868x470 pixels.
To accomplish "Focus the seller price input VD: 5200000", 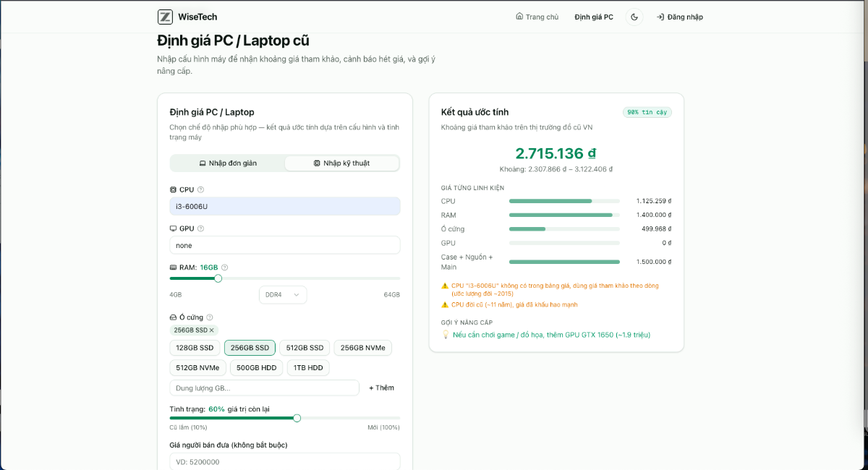I will (285, 461).
